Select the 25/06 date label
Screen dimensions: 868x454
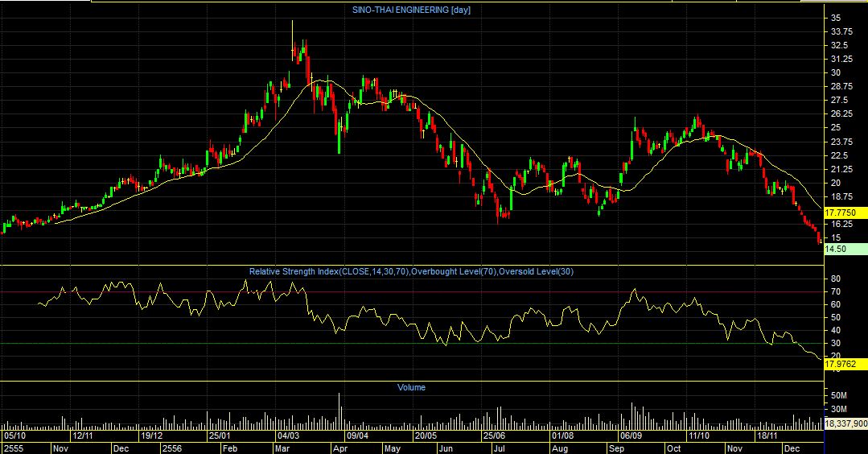(495, 436)
